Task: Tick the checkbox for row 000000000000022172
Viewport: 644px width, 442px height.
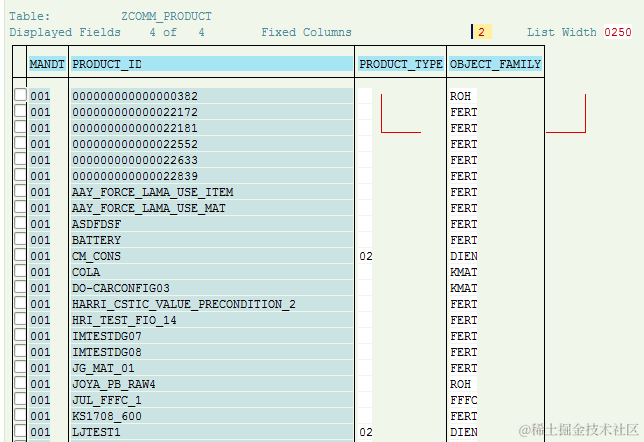Action: (x=21, y=111)
